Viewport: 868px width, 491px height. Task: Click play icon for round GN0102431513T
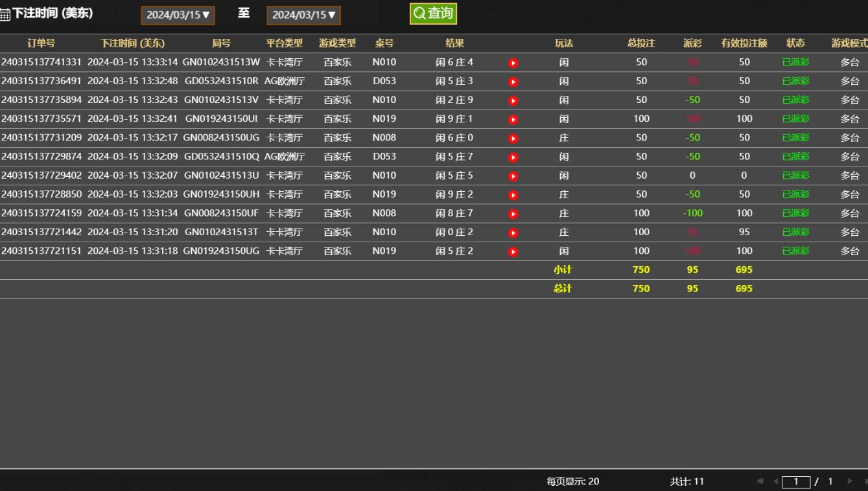(513, 233)
